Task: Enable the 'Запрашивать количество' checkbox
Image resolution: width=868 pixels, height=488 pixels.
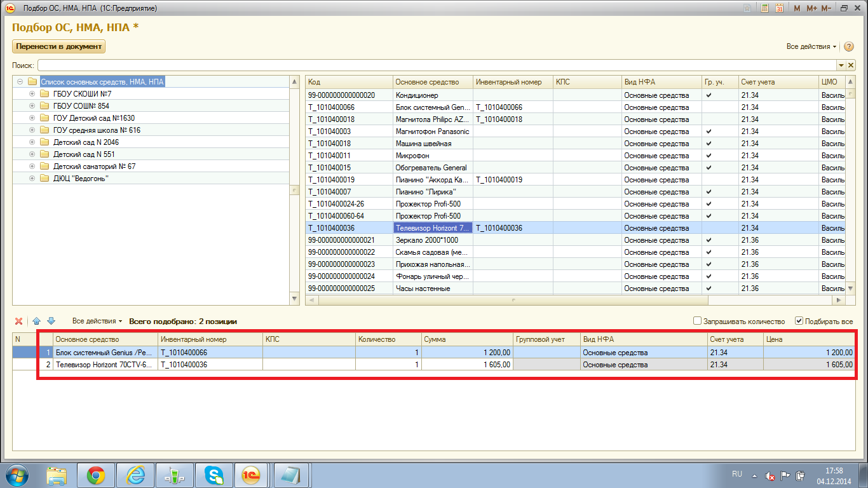Action: coord(697,322)
